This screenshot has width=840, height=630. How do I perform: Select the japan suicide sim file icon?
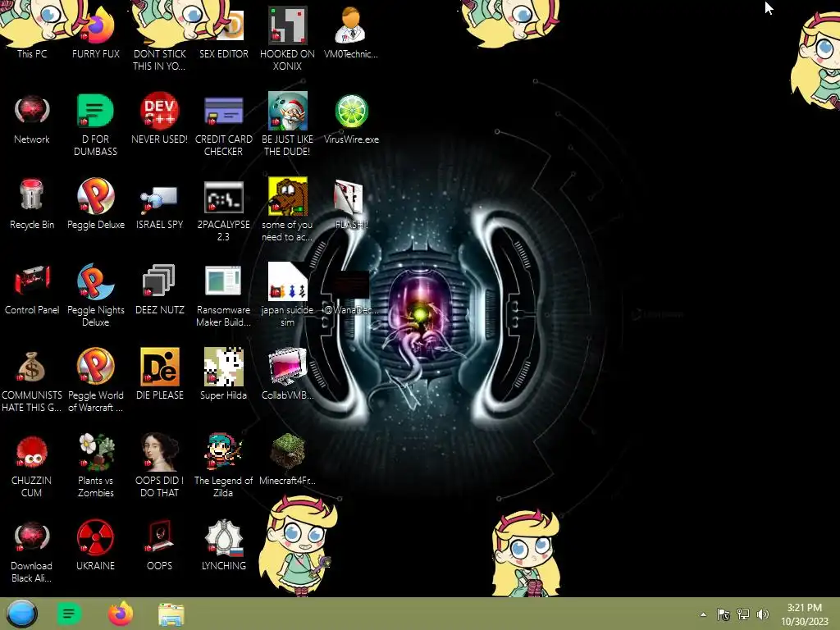[x=288, y=295]
